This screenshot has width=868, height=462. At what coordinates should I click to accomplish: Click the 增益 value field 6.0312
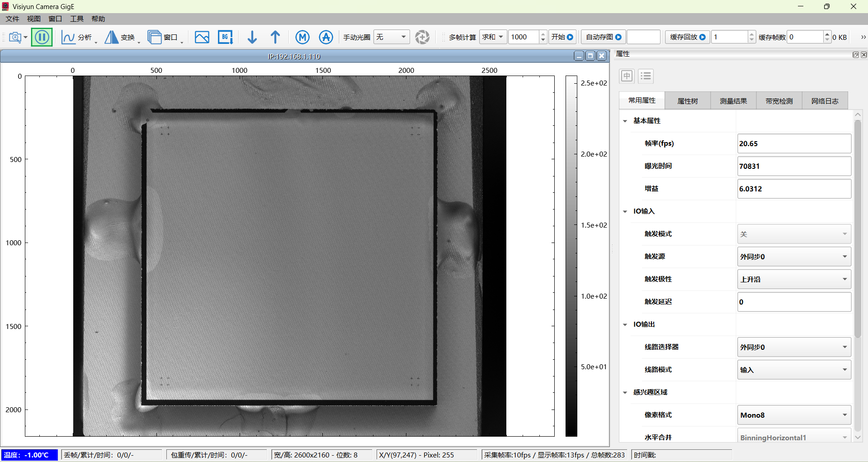coord(794,189)
